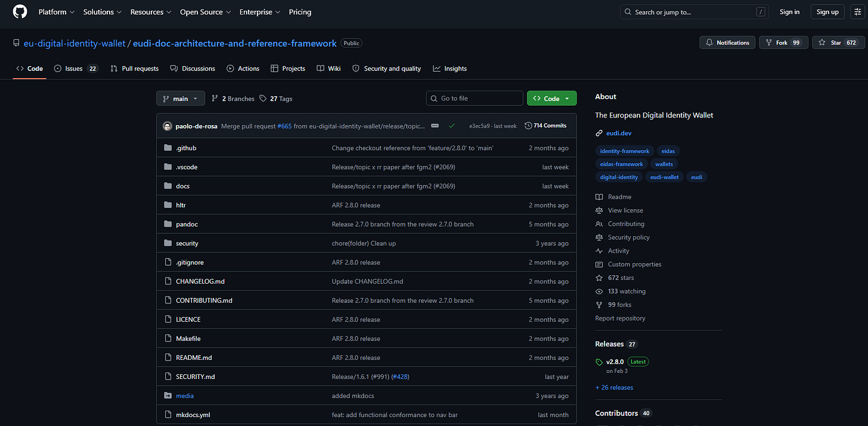Open the Wiki tab

pyautogui.click(x=328, y=69)
